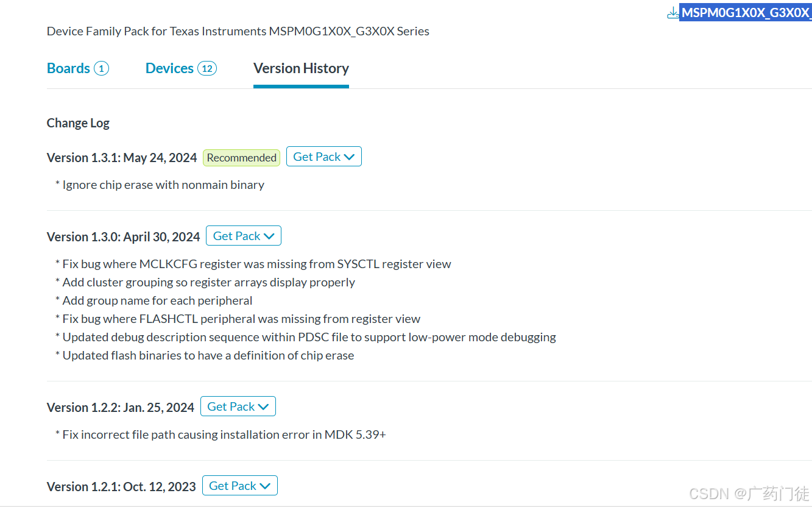
Task: Click the Version 1.3.0 April 30 heading
Action: pyautogui.click(x=123, y=237)
